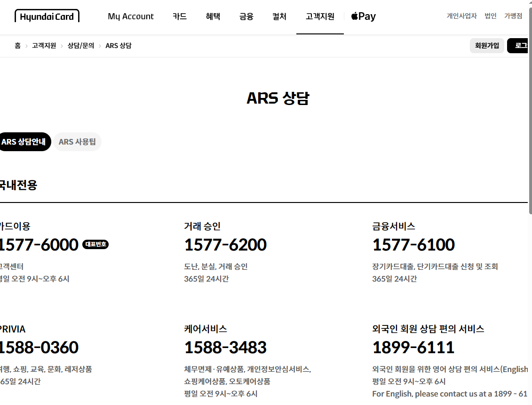Screen dimensions: 532x405
Task: Click the 회원가입 button
Action: pos(487,46)
